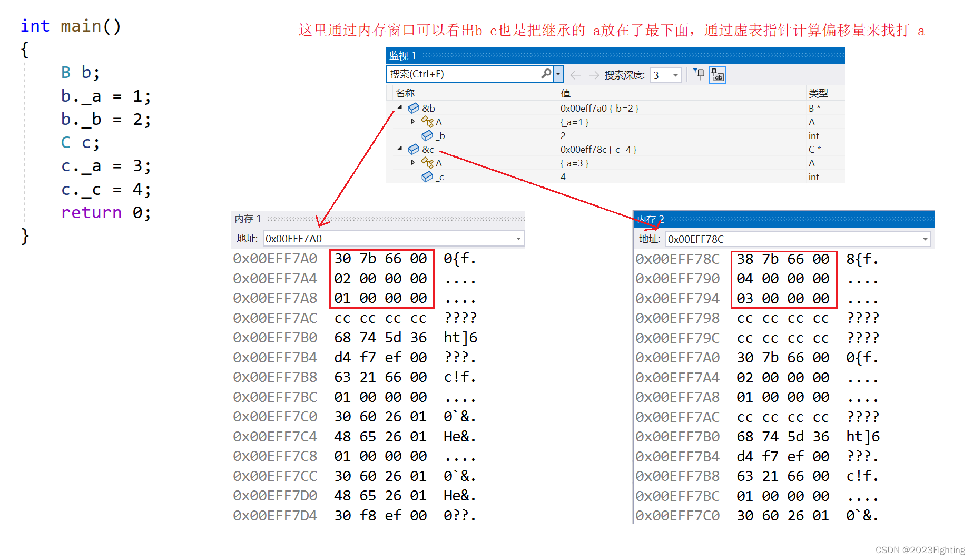Click type cell 'C *' in Watch
Image resolution: width=973 pixels, height=560 pixels.
(814, 149)
